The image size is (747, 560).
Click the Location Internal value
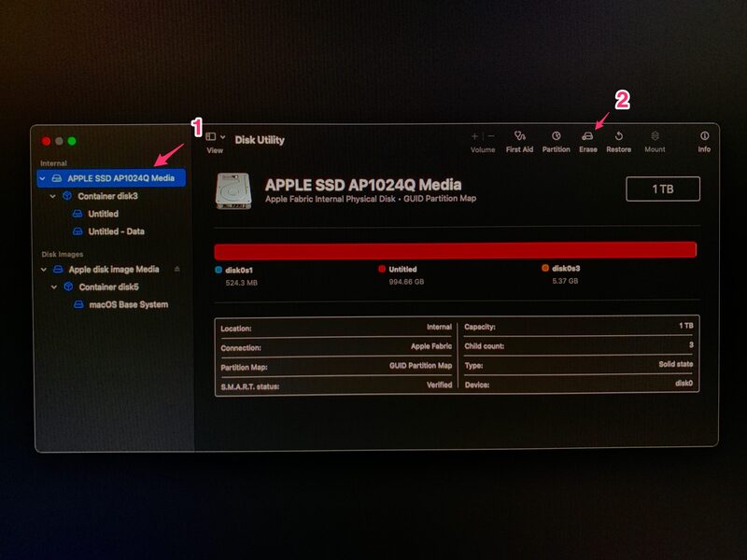tap(439, 328)
